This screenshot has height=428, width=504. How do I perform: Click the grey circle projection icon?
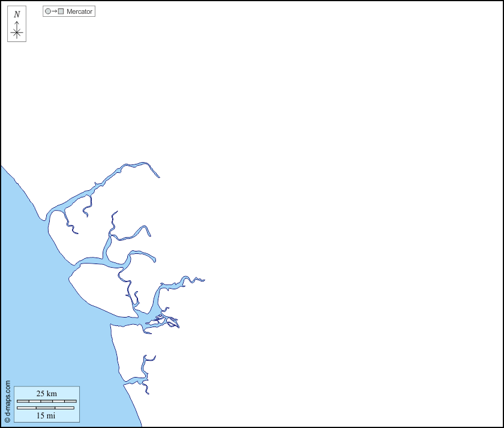(x=48, y=11)
